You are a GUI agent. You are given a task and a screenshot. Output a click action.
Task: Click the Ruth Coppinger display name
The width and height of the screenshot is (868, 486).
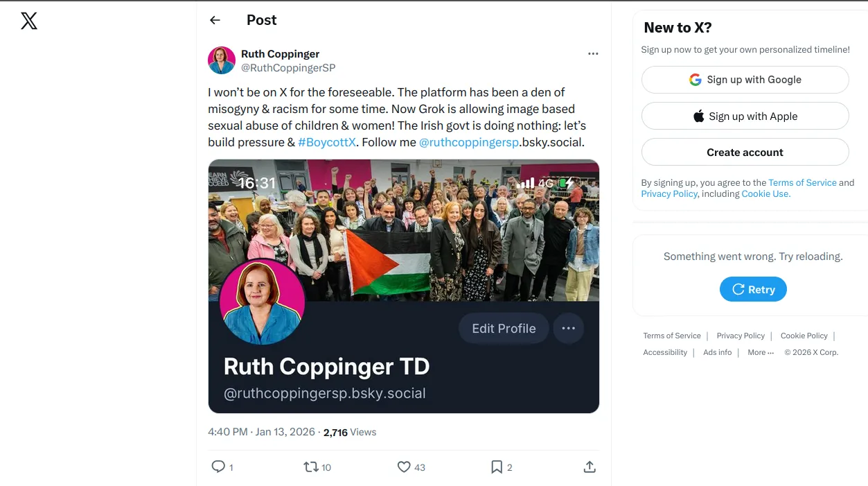280,54
